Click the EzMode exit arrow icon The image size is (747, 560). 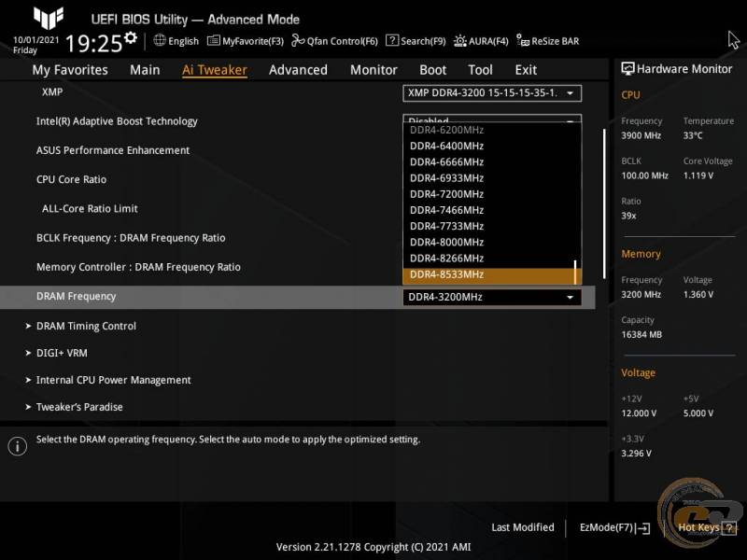[x=642, y=528]
